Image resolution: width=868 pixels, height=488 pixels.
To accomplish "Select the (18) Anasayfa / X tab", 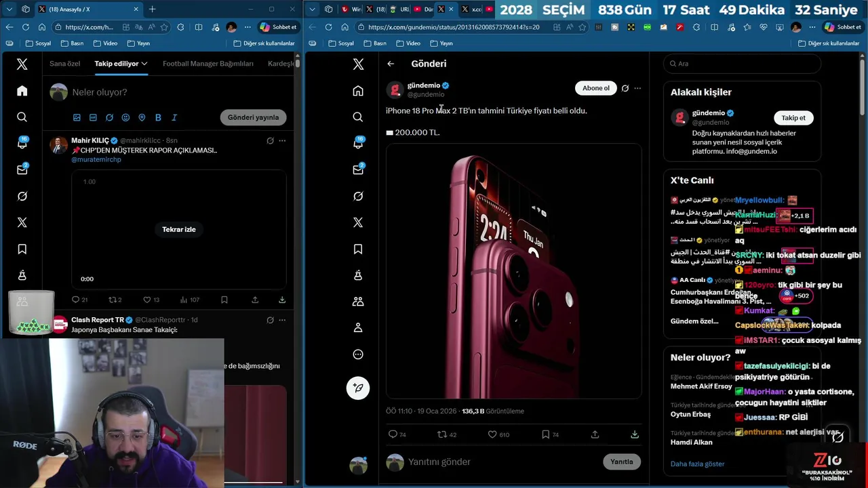I will tap(88, 9).
